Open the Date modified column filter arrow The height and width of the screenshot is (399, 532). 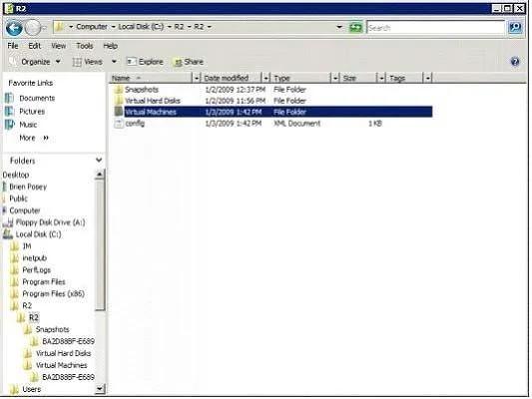click(x=266, y=78)
